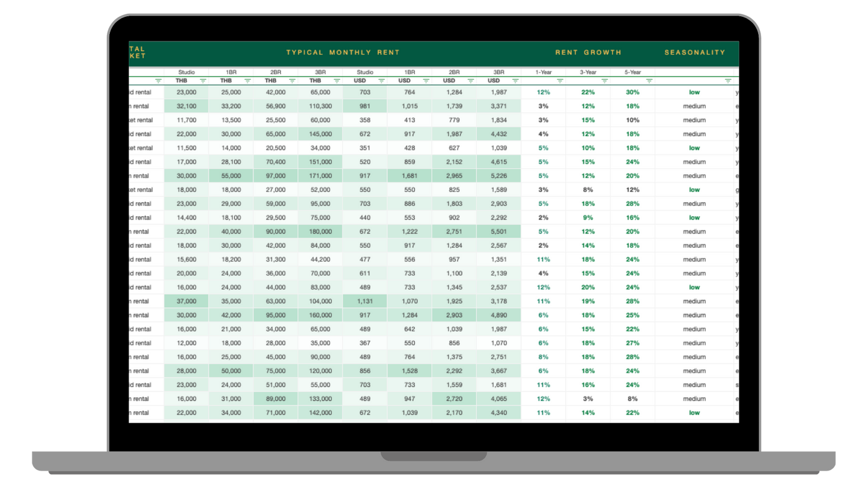Open the filter for the Studio USD column
The width and height of the screenshot is (868, 488).
(x=381, y=80)
